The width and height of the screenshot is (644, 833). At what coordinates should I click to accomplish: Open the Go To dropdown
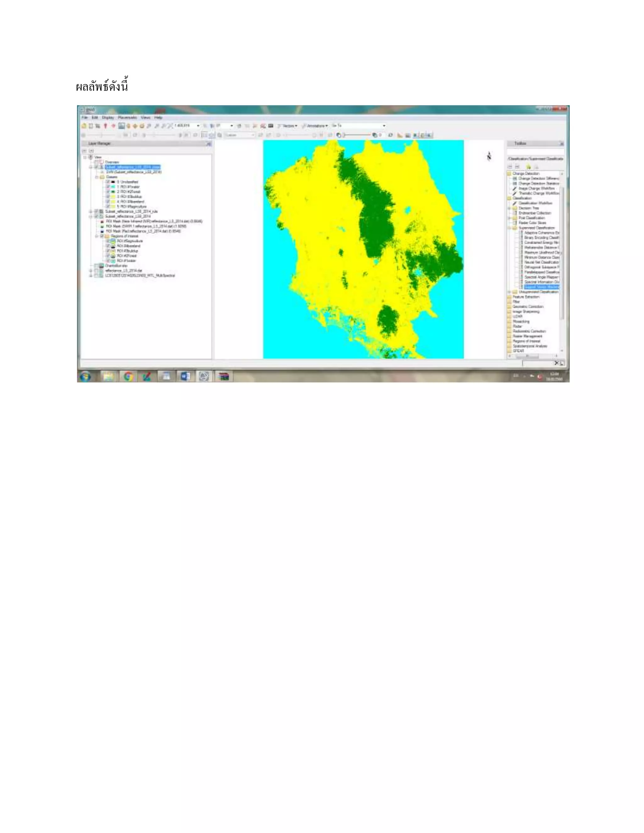[x=384, y=126]
